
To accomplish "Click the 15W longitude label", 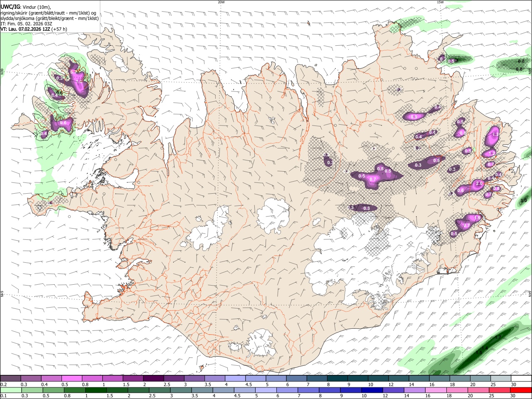I will point(440,2).
